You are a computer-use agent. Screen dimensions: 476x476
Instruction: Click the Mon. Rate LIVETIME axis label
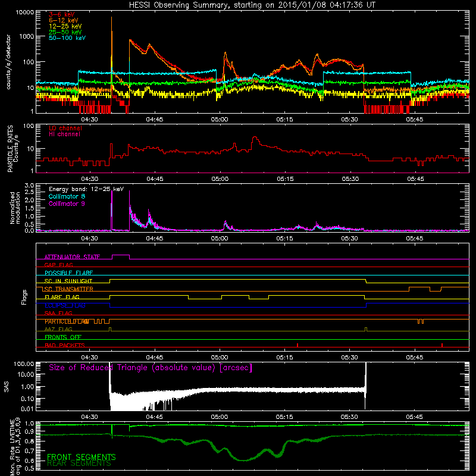click(15, 446)
